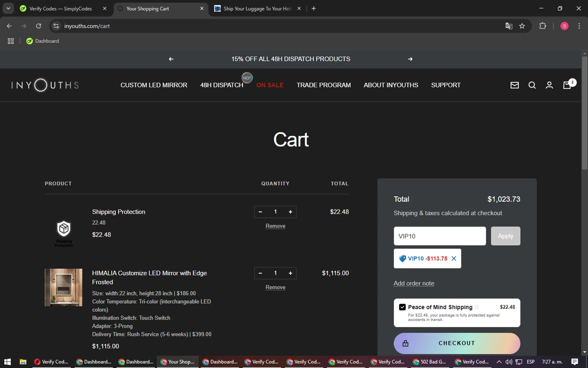
Task: Decrease Shipping Protection quantity
Action: 260,212
